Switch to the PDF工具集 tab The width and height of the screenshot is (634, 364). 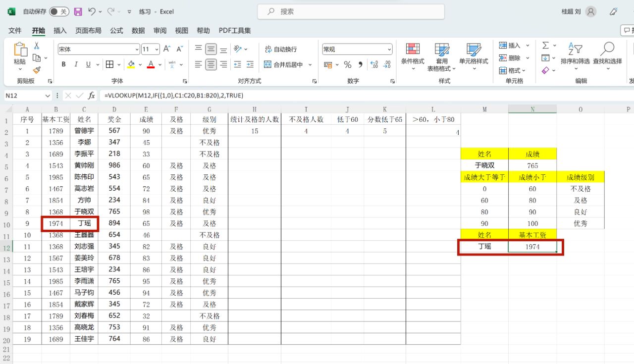(235, 31)
